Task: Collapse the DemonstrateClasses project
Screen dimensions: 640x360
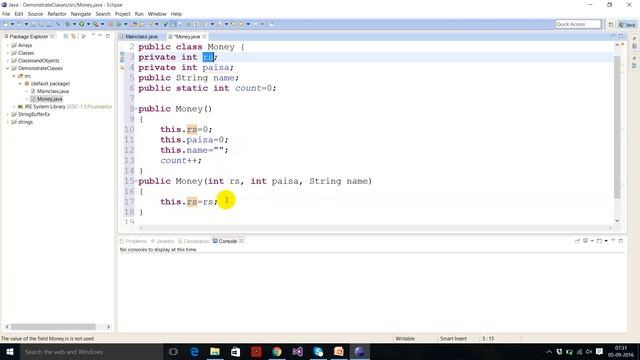Action: (8, 68)
